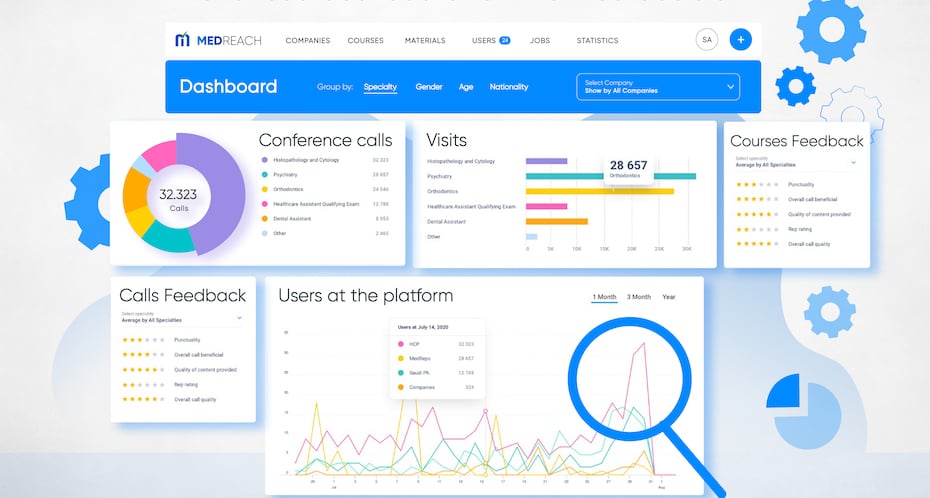
Task: Open the Select Company dropdown
Action: pyautogui.click(x=658, y=87)
